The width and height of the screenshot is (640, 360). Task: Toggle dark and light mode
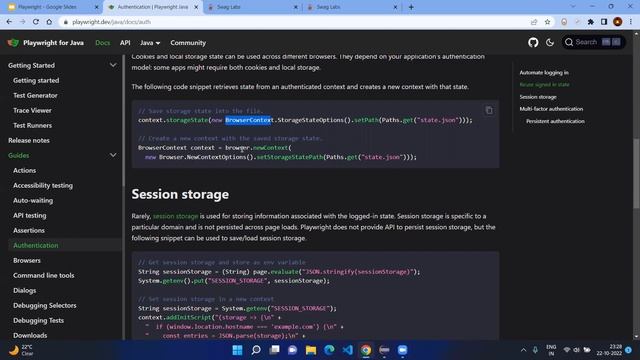550,42
